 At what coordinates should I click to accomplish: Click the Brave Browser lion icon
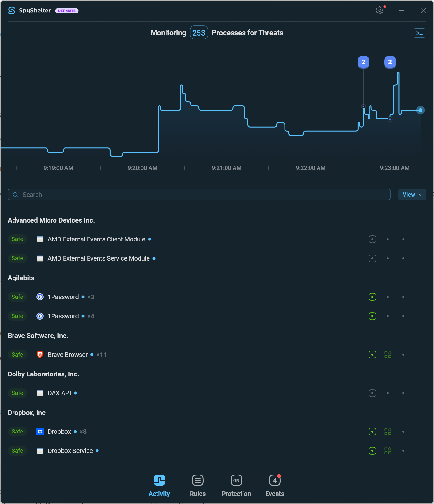click(40, 355)
